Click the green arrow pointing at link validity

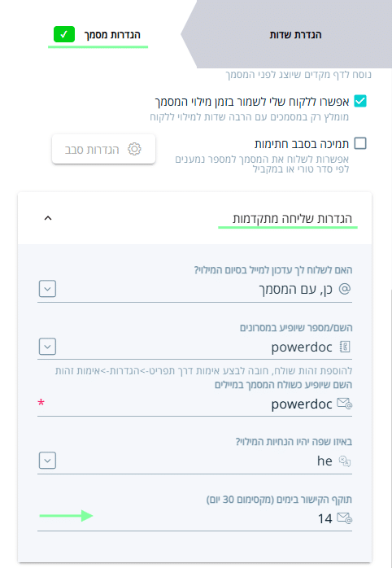pyautogui.click(x=66, y=515)
